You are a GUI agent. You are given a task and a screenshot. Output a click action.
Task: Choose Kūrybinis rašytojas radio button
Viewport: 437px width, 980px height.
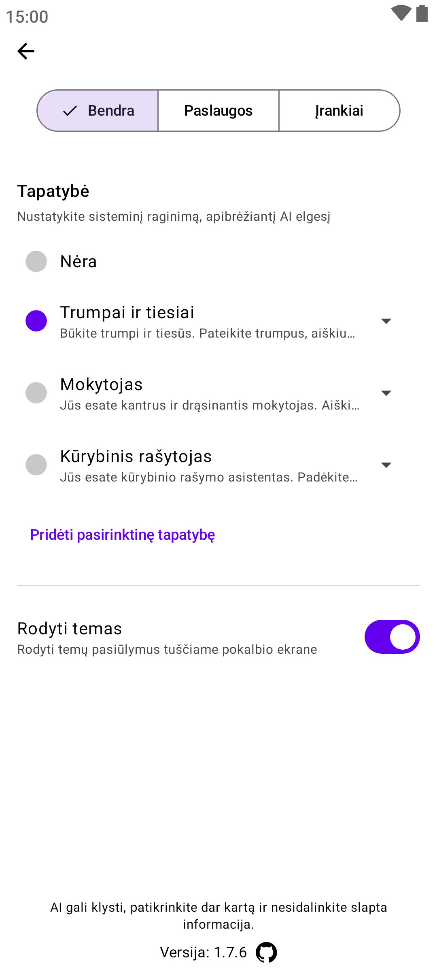36,465
